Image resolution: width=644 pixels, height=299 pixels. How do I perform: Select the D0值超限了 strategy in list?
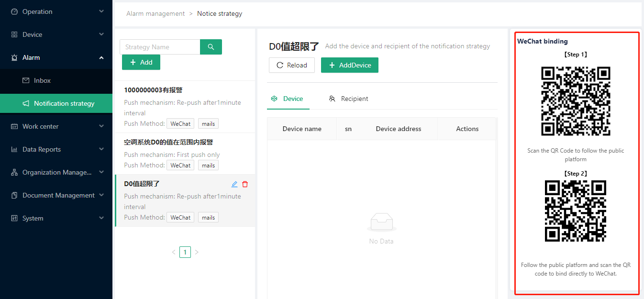[x=185, y=200]
